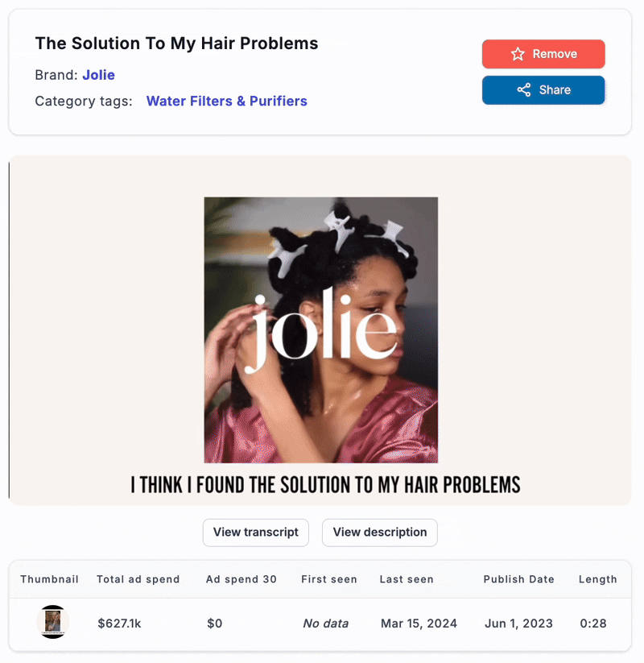This screenshot has height=663, width=644.
Task: Click the video caption about hair problems
Action: tap(325, 485)
